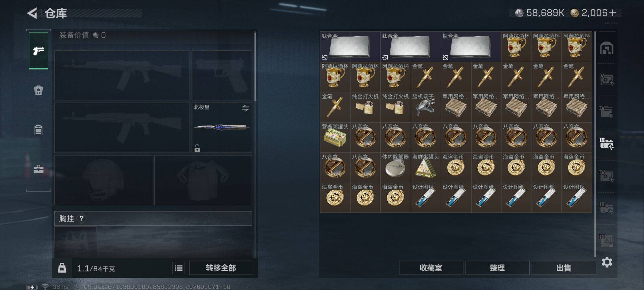This screenshot has height=290, width=644.
Task: Go back using the arrow beside 仓库
Action: [32, 13]
